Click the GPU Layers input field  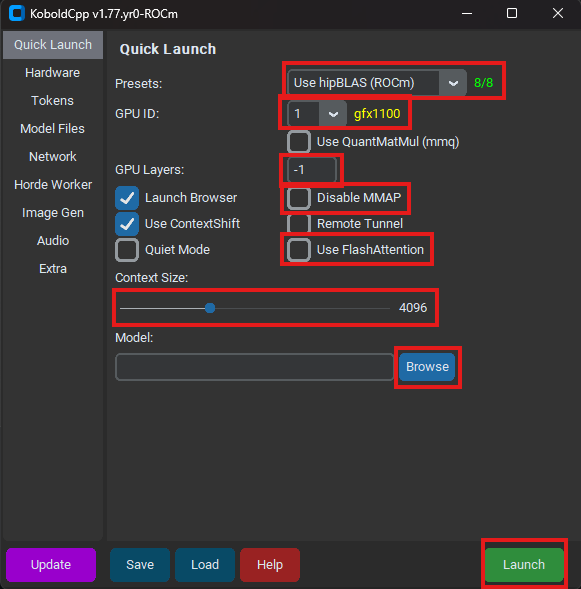click(x=312, y=170)
